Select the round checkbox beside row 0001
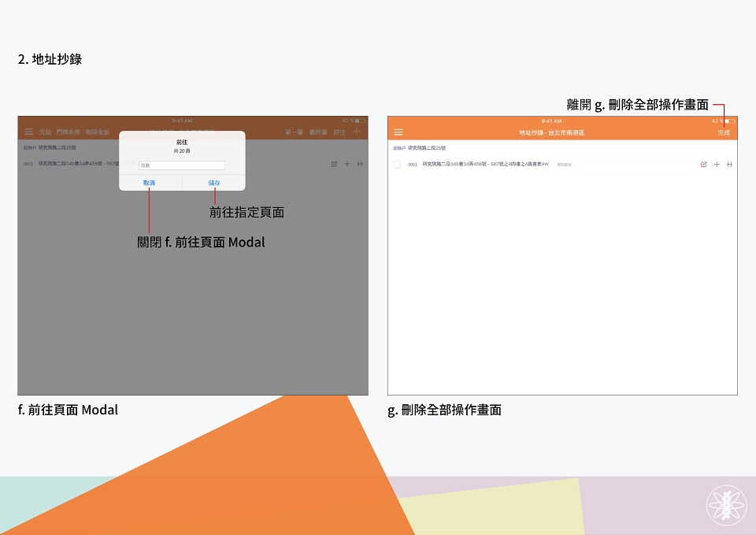This screenshot has height=535, width=756. (397, 165)
